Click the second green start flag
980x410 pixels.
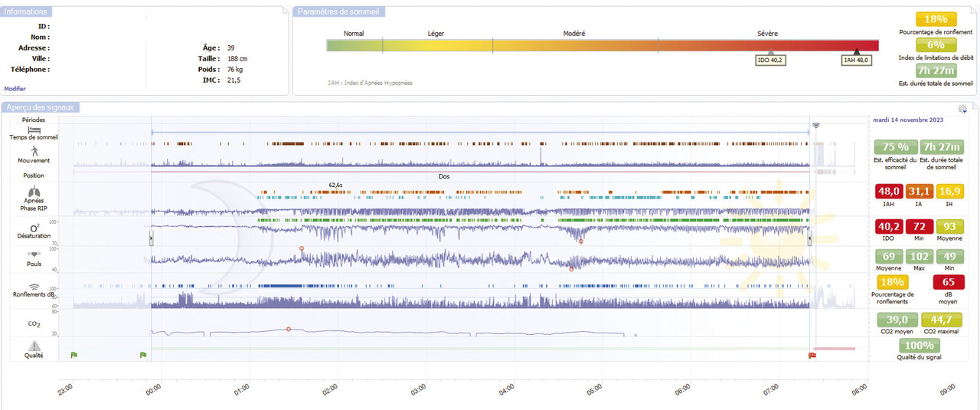click(142, 355)
